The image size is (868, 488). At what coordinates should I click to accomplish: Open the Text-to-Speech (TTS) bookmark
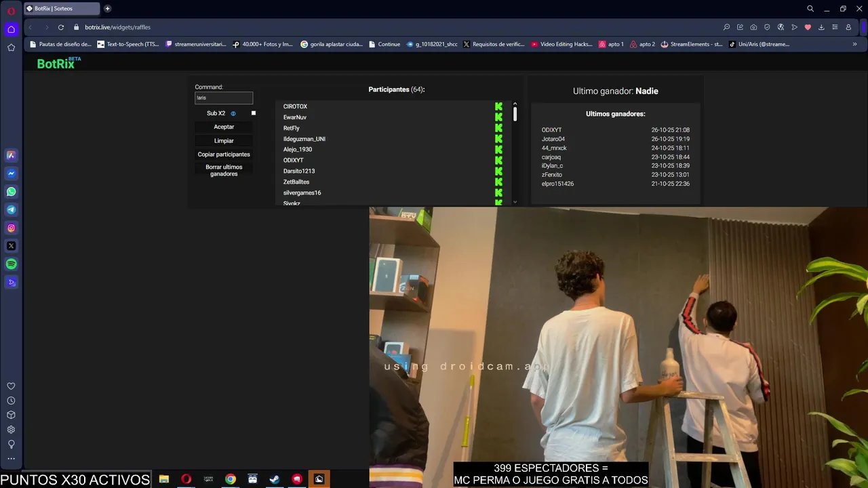point(128,44)
